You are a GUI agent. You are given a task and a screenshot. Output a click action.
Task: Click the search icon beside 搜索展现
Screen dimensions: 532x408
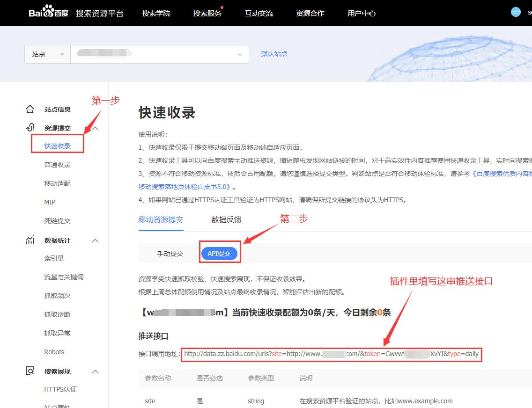click(x=30, y=371)
